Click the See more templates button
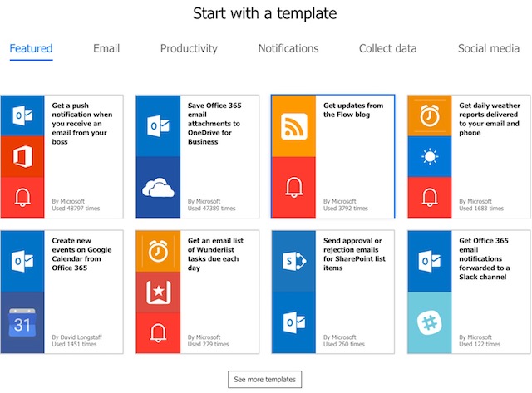The image size is (532, 393). pyautogui.click(x=264, y=379)
